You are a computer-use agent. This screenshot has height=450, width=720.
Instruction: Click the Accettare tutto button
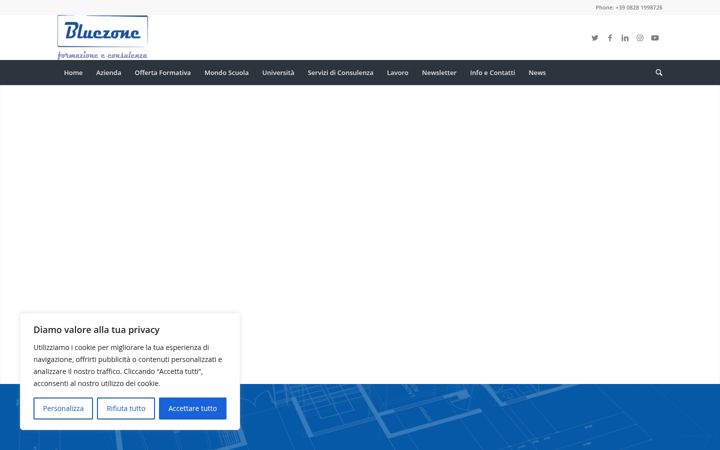pos(192,408)
